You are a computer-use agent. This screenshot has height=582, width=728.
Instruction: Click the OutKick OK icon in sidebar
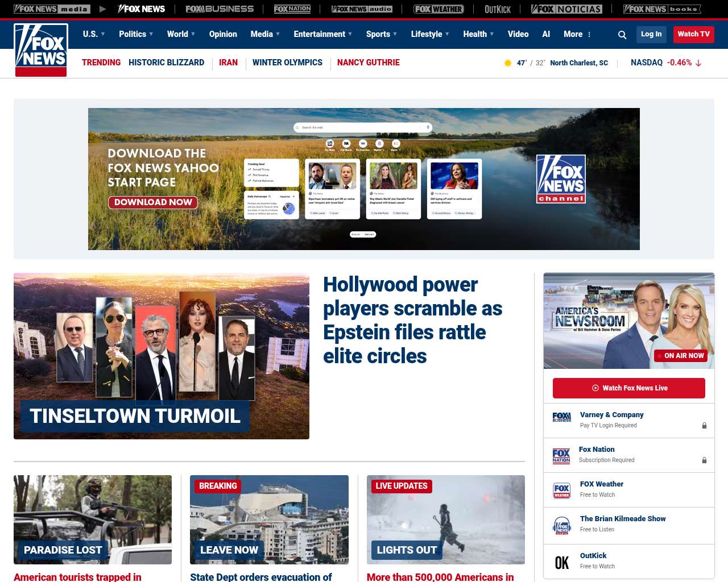point(562,562)
